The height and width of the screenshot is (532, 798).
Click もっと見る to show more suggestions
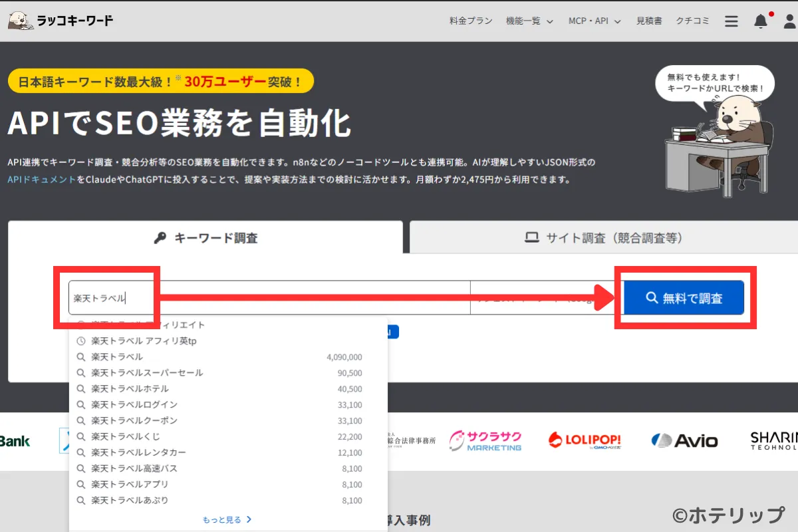pyautogui.click(x=227, y=520)
